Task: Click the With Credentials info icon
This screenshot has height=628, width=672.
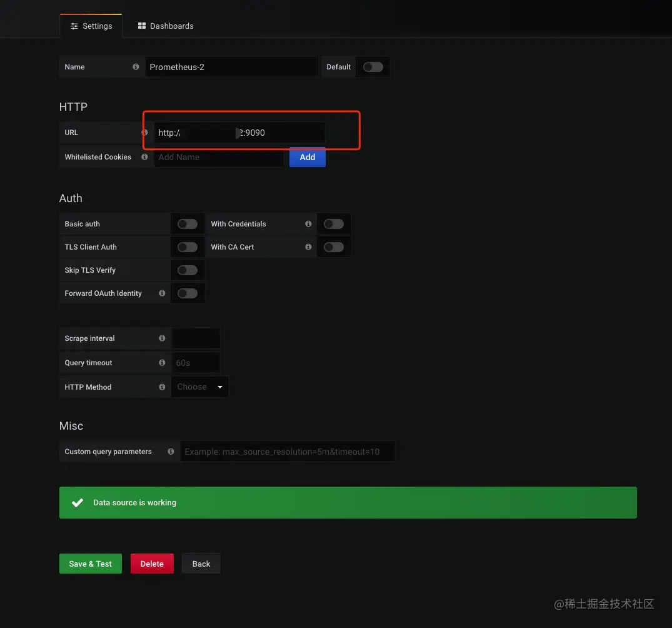Action: coord(308,224)
